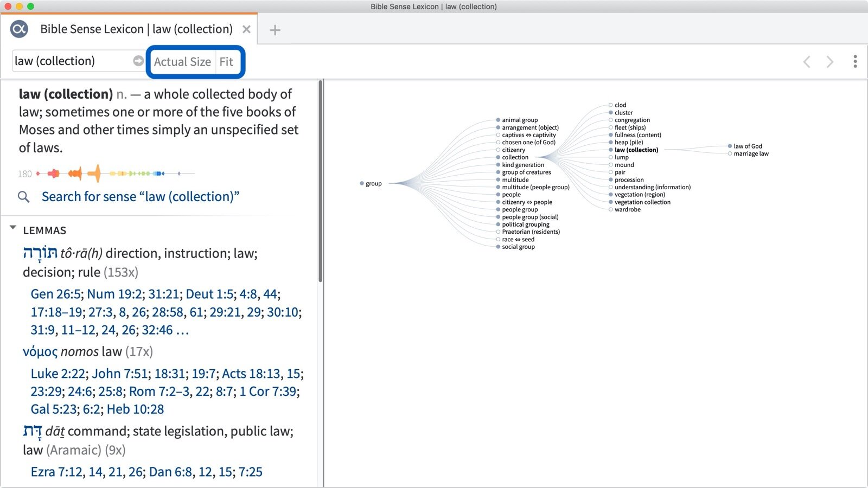Go back with left chevron

807,62
